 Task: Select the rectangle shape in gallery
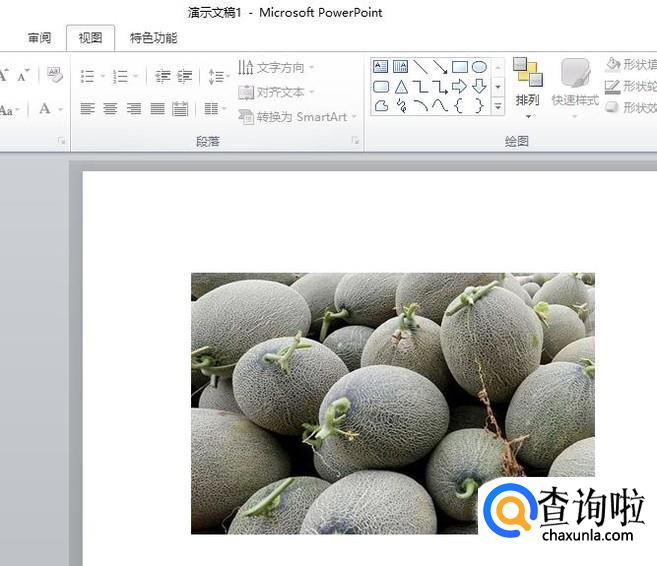(459, 67)
